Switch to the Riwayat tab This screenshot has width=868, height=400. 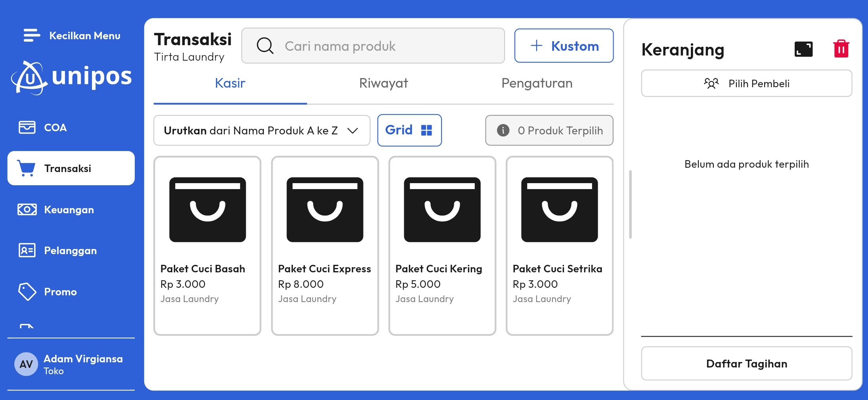coord(384,83)
